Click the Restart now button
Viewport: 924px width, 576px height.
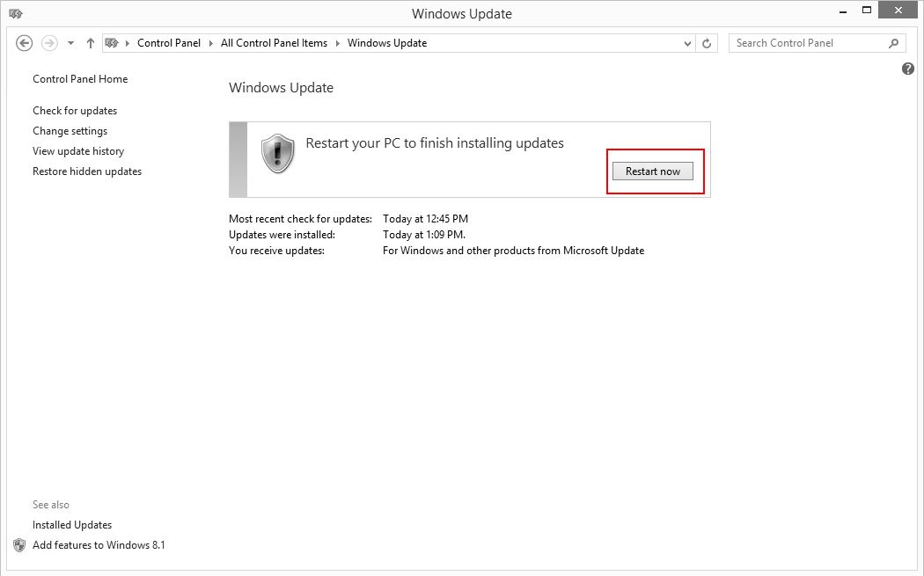pyautogui.click(x=653, y=171)
